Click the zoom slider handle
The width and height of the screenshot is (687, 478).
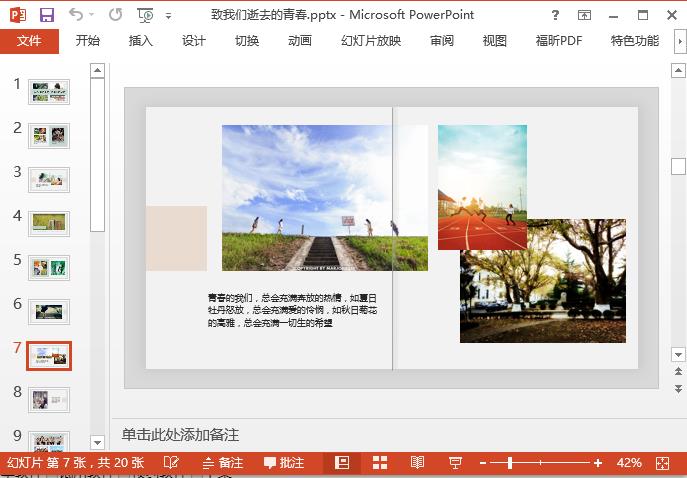point(510,463)
